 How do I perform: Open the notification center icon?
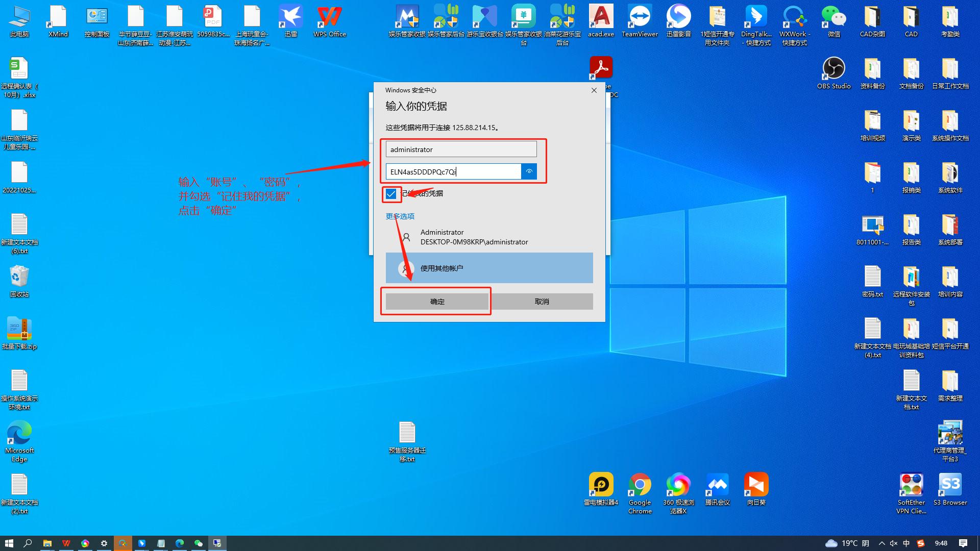pos(963,543)
